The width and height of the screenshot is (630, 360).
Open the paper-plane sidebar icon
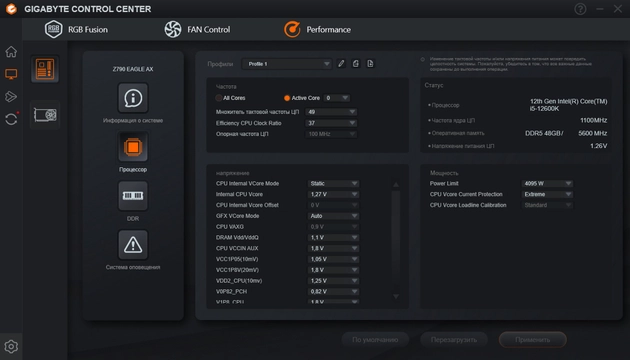pyautogui.click(x=11, y=96)
